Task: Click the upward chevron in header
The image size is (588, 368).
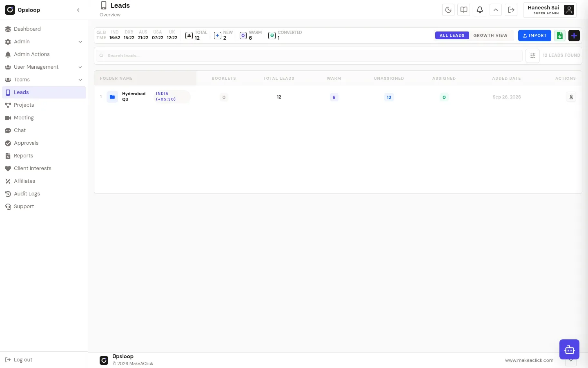Action: tap(496, 10)
